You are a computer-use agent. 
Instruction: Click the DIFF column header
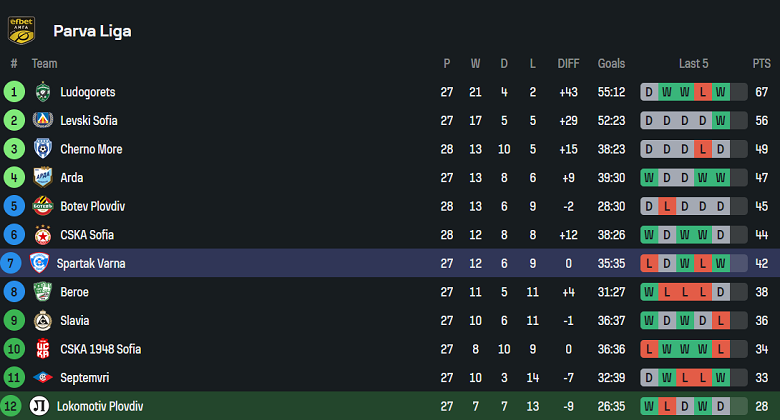coord(568,63)
